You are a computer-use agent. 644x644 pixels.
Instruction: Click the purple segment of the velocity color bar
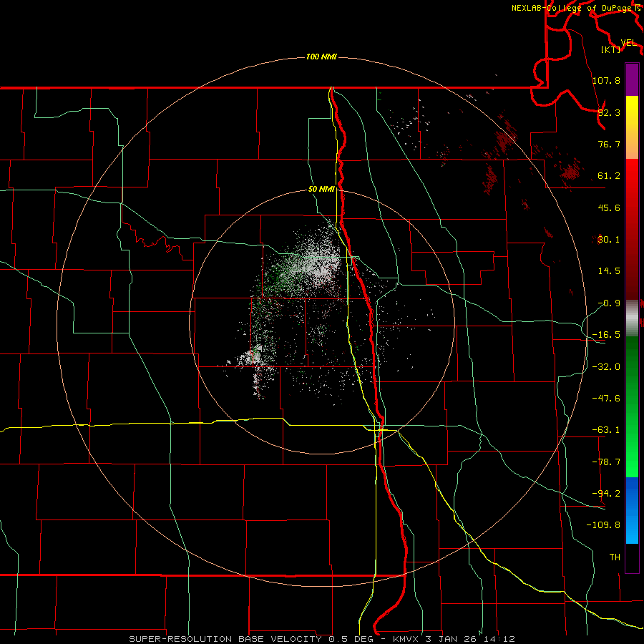tap(632, 79)
